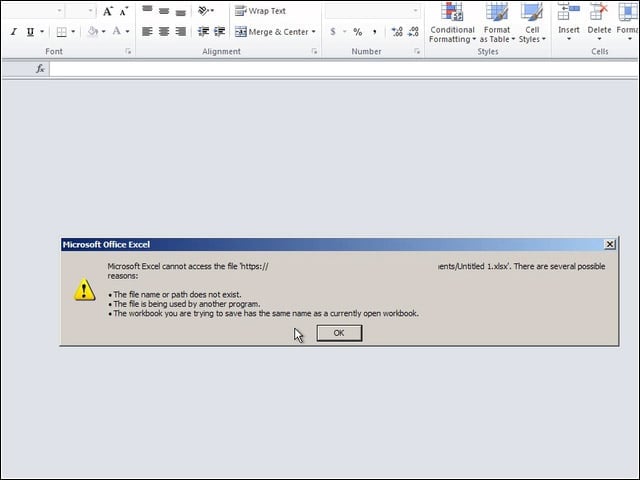Click Merge & Center button
The width and height of the screenshot is (640, 480).
tap(272, 32)
